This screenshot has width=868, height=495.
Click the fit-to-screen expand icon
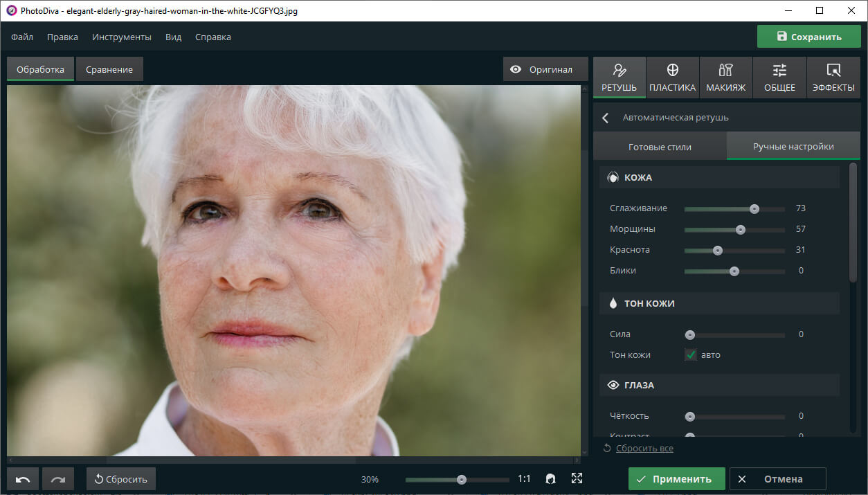577,478
